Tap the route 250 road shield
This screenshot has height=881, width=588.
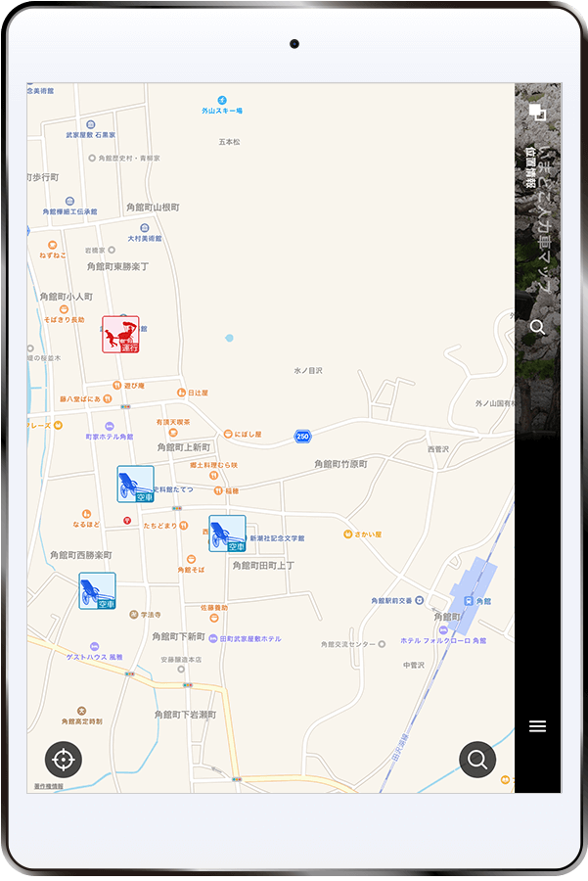(x=303, y=436)
